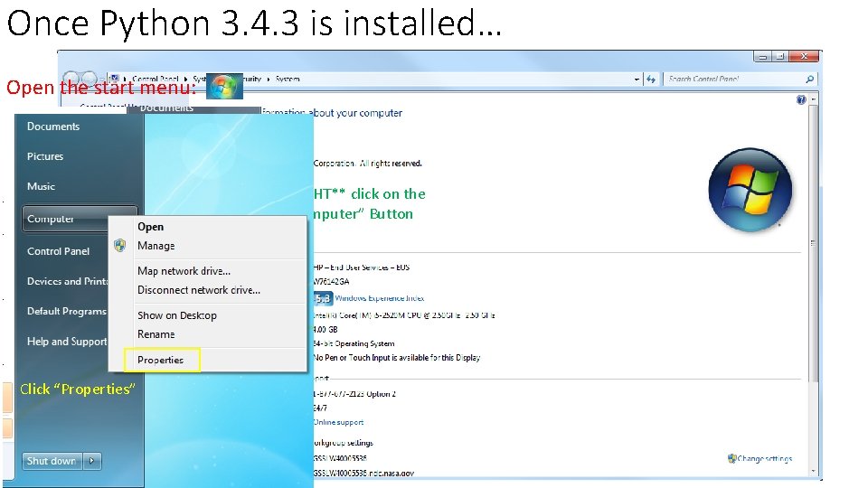Open Pictures in the Start menu
The width and height of the screenshot is (868, 488).
45,156
